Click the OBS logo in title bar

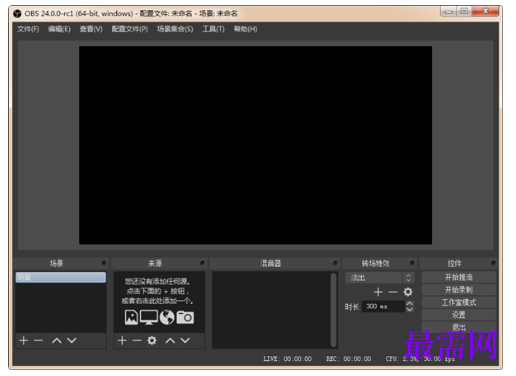coord(17,14)
